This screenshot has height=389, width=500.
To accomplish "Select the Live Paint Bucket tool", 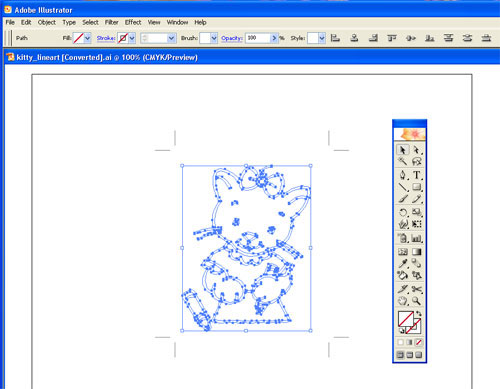I will click(x=403, y=276).
